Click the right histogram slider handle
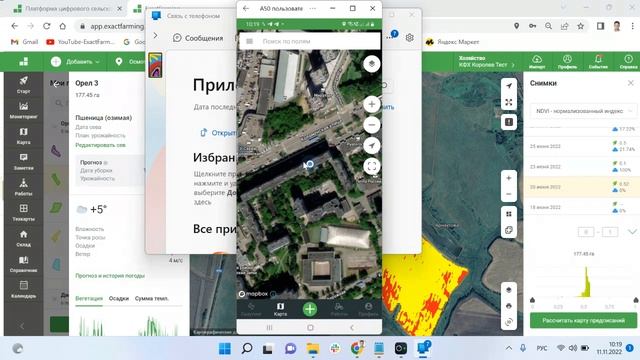The height and width of the screenshot is (360, 640). coord(636,300)
